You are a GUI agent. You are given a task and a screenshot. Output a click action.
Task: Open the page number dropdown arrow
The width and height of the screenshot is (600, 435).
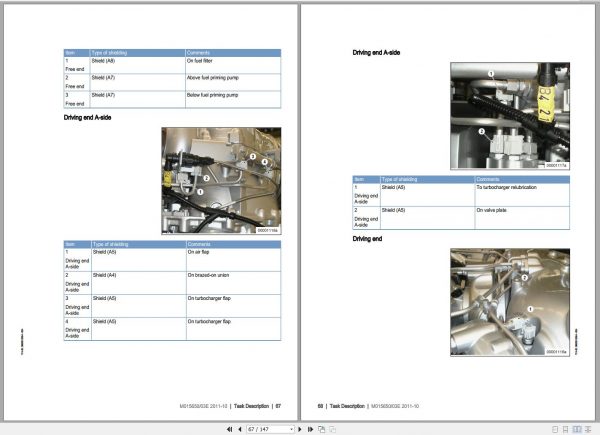292,429
